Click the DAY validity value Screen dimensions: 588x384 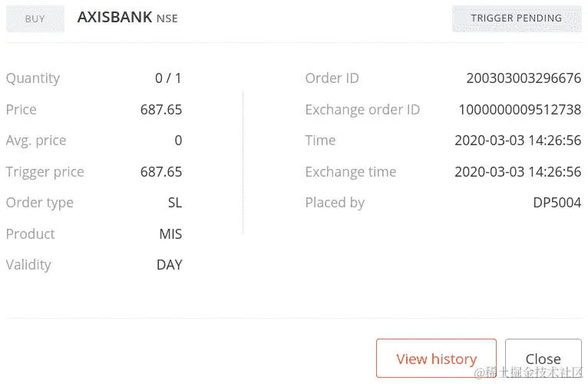click(x=169, y=265)
